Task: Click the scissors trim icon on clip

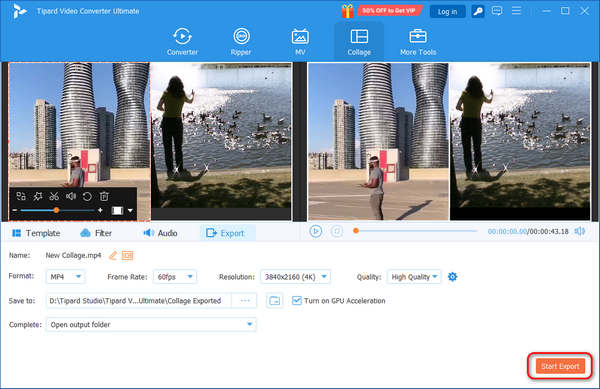Action: pos(54,196)
